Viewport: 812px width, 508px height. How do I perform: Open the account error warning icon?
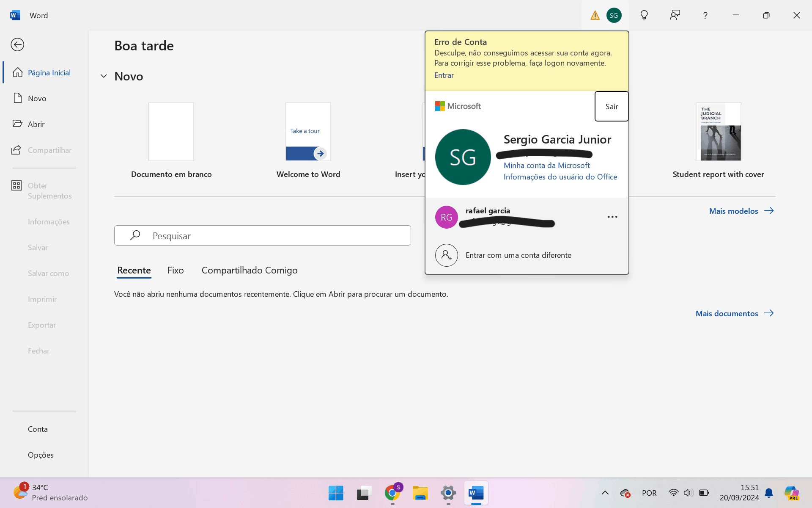pyautogui.click(x=595, y=15)
